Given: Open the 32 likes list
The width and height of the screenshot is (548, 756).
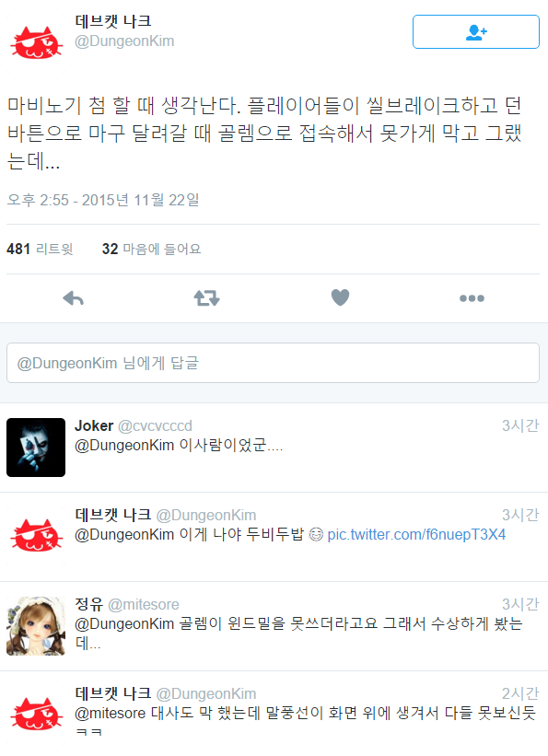Looking at the screenshot, I should (151, 249).
